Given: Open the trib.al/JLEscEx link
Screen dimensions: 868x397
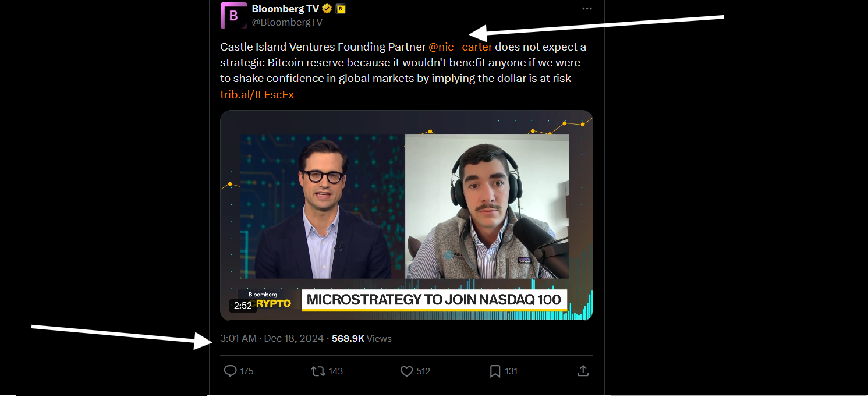Looking at the screenshot, I should [x=257, y=95].
